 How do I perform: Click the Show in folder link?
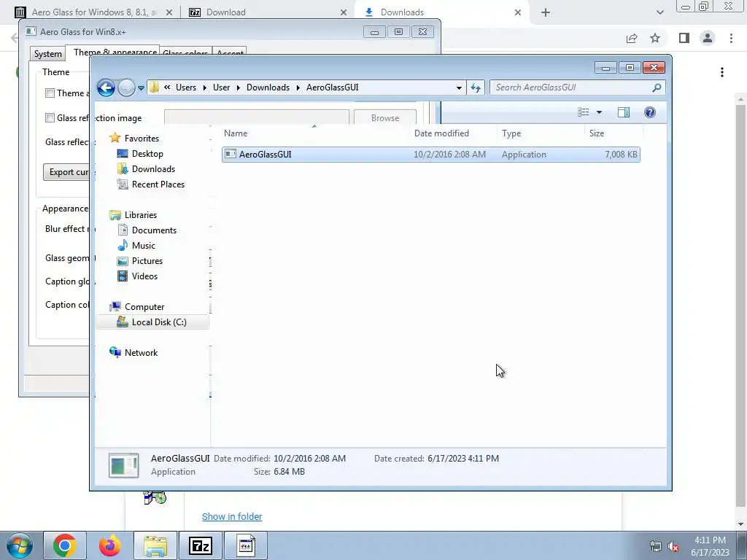(x=232, y=517)
